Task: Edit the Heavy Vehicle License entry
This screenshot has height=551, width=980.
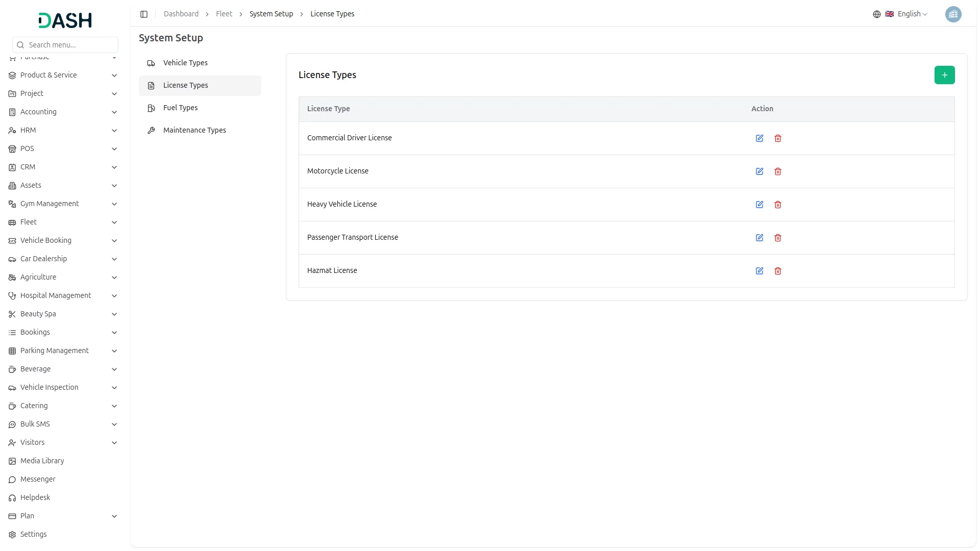Action: pyautogui.click(x=759, y=205)
